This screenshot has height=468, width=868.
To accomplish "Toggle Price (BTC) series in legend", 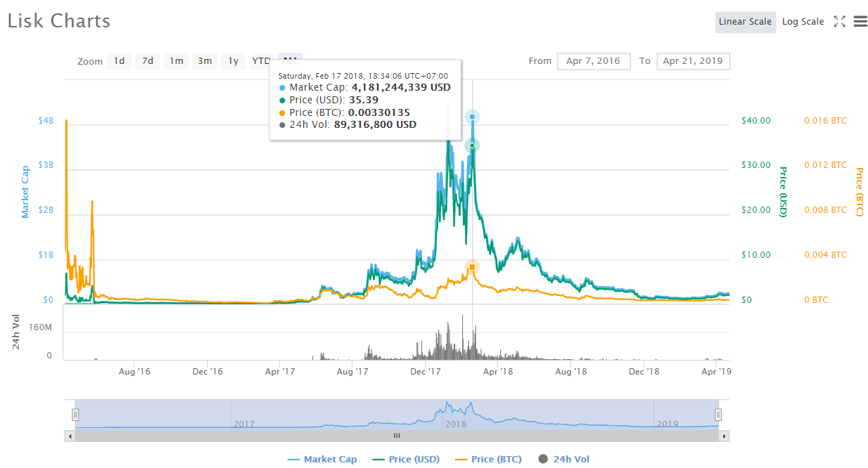I will point(488,460).
